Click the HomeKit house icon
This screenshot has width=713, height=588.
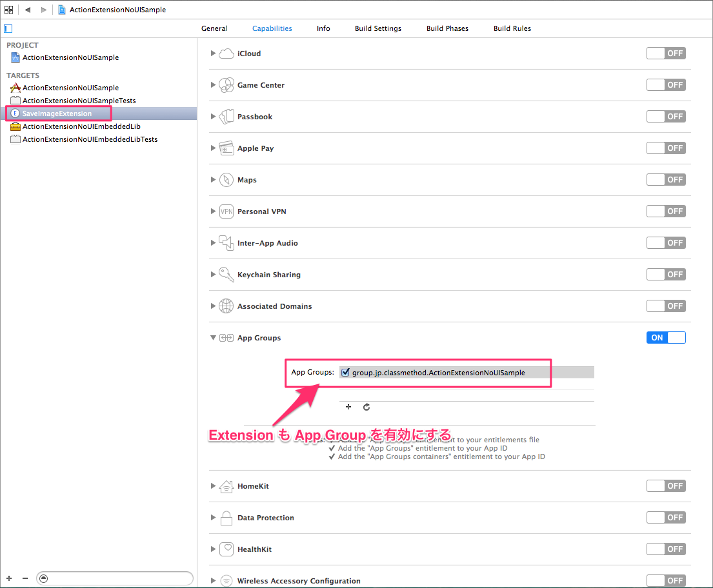pyautogui.click(x=226, y=486)
